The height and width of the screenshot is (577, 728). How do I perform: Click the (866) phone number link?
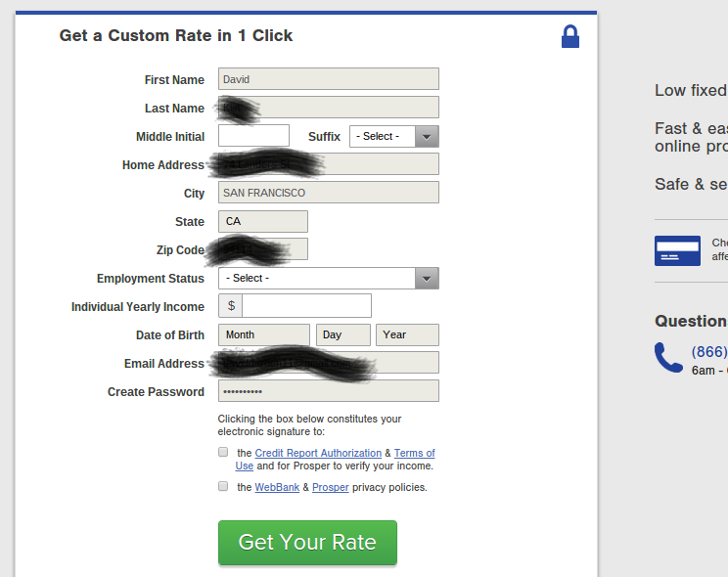point(709,352)
